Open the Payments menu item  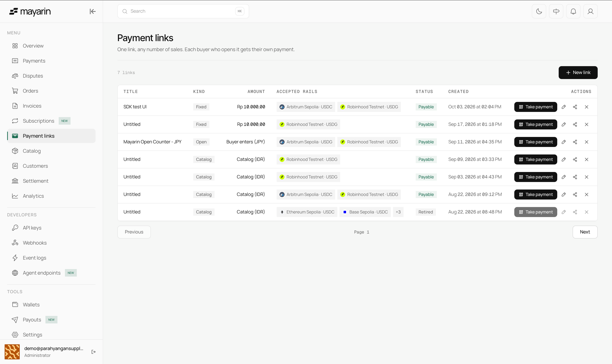51,61
